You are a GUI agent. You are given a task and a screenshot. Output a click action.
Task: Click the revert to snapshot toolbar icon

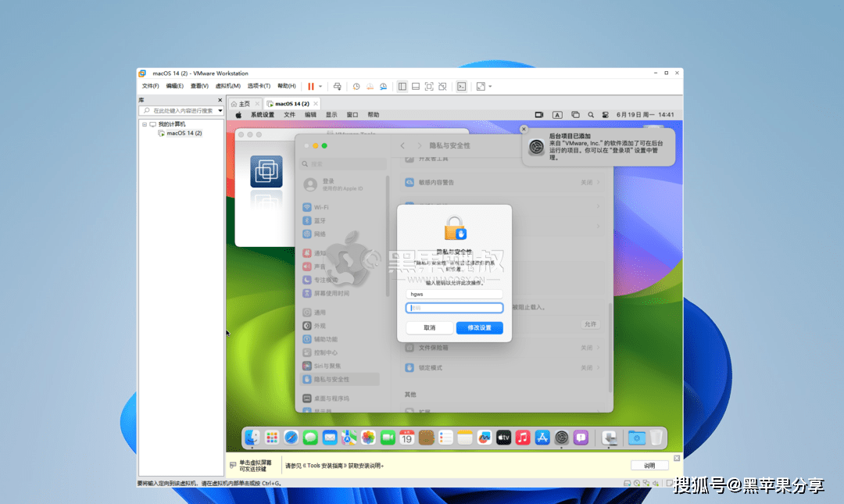coord(370,86)
